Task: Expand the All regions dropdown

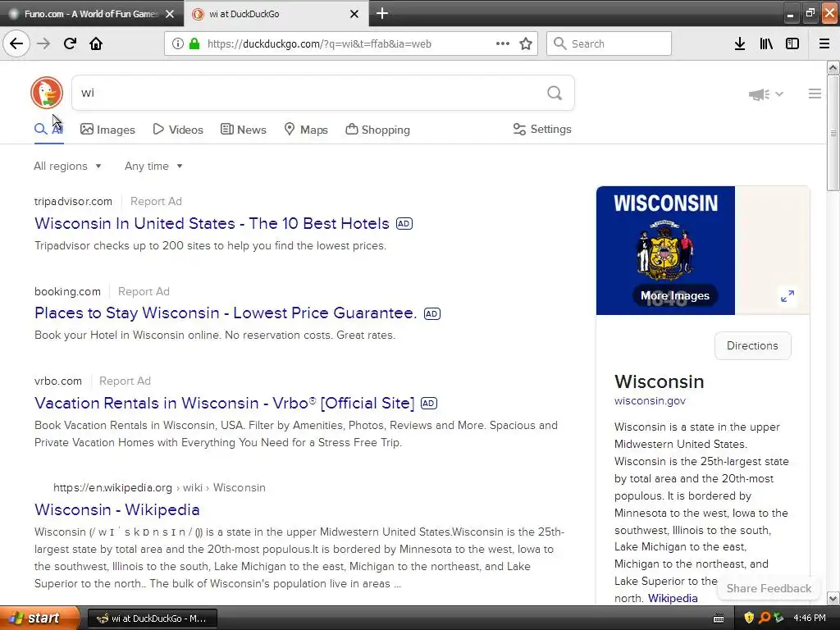Action: 67,166
